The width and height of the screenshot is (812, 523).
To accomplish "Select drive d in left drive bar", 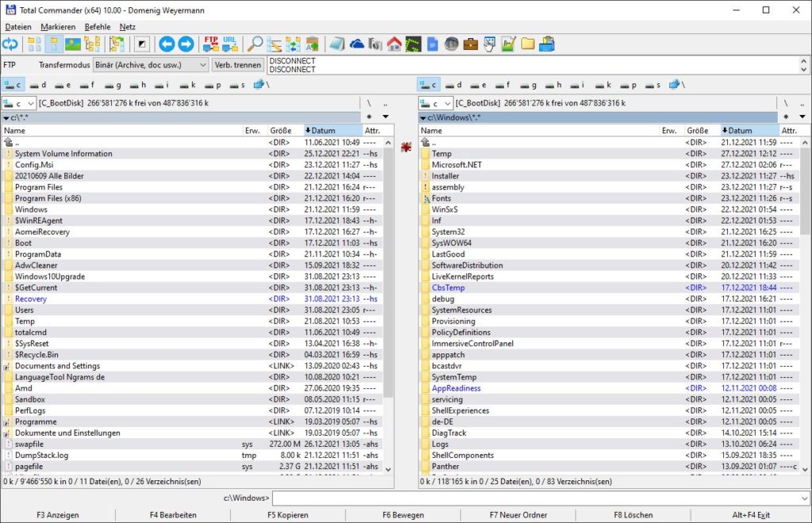I will click(x=38, y=84).
